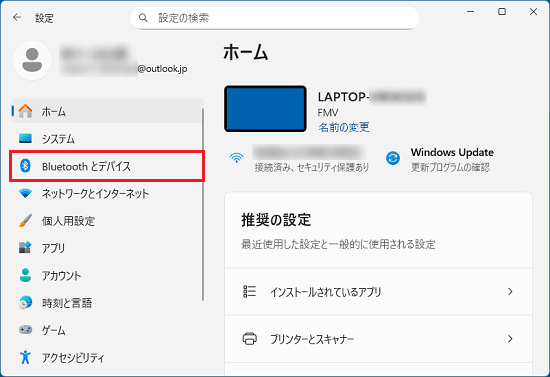Click the Network Wi-Fi icon in the sidebar
The width and height of the screenshot is (550, 377).
(25, 193)
